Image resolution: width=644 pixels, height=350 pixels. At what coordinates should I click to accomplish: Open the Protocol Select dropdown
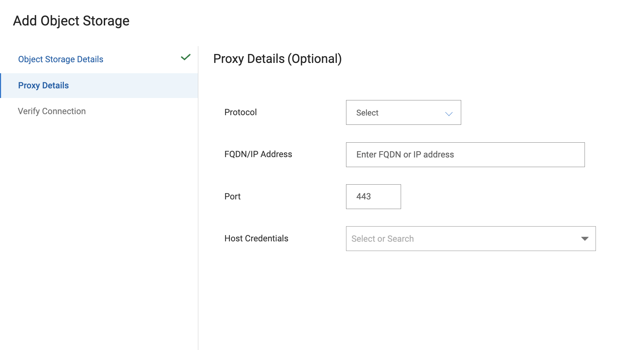pyautogui.click(x=403, y=112)
